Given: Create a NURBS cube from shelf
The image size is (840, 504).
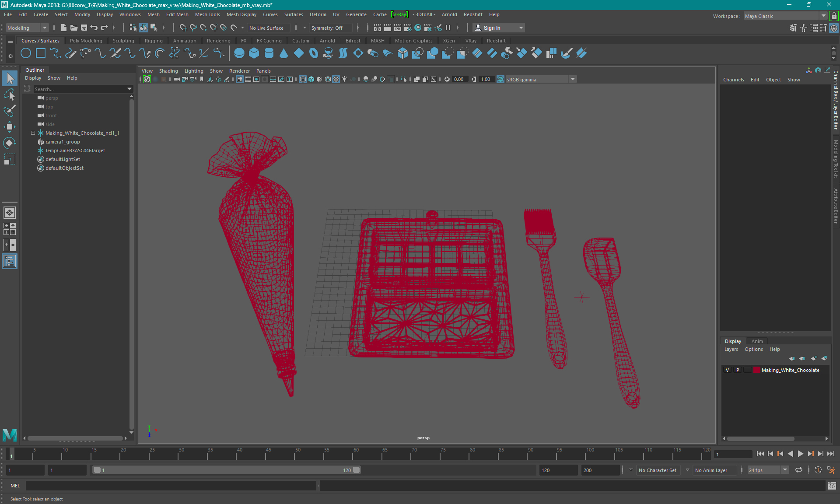Looking at the screenshot, I should 254,53.
